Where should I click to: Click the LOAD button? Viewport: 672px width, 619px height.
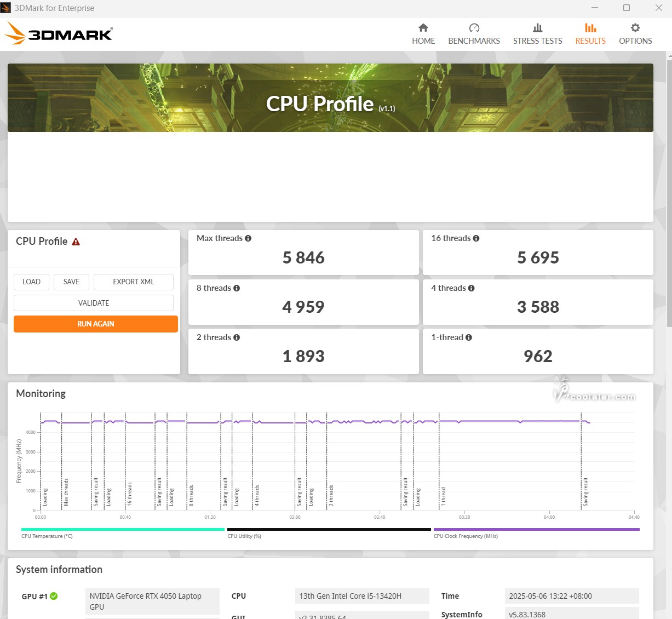(x=31, y=282)
